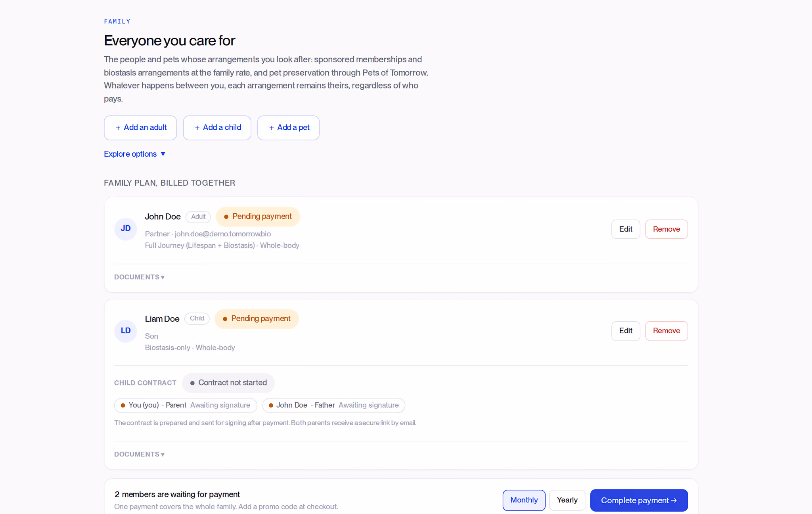Remove Liam Doe from the family plan
This screenshot has height=514, width=812.
[666, 331]
